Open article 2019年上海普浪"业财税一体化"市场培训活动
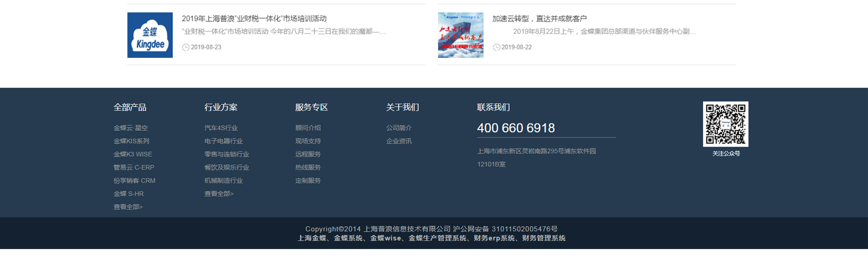 point(254,19)
